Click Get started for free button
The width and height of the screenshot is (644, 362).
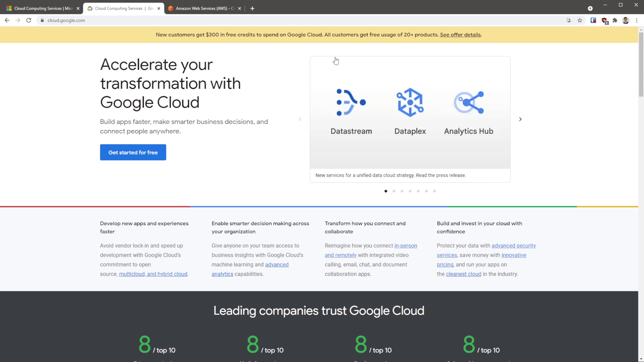133,153
